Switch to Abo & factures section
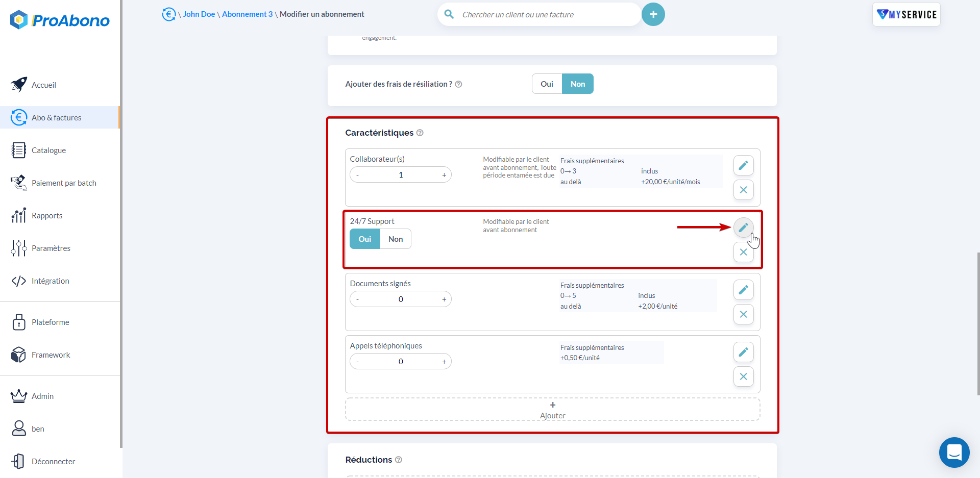Viewport: 980px width, 478px height. point(56,117)
